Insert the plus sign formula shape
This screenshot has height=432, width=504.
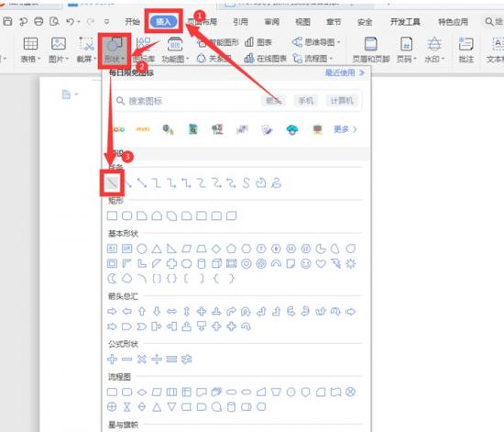tap(112, 359)
